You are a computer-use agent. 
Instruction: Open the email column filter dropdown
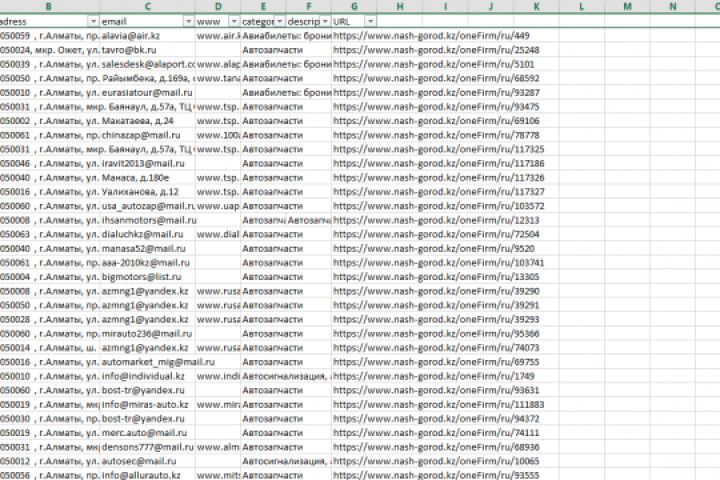pyautogui.click(x=189, y=22)
